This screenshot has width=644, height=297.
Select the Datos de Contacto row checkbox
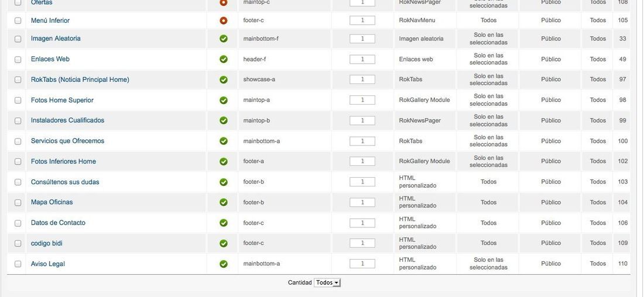pos(18,223)
